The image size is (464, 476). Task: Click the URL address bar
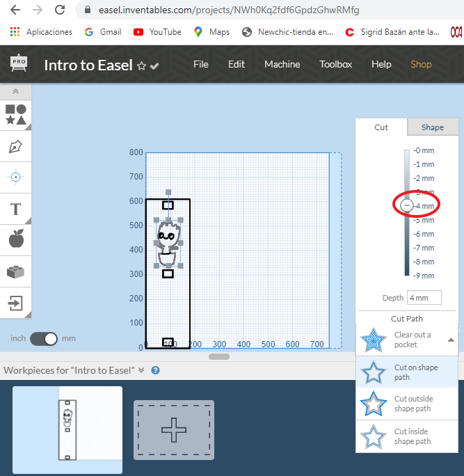point(229,10)
